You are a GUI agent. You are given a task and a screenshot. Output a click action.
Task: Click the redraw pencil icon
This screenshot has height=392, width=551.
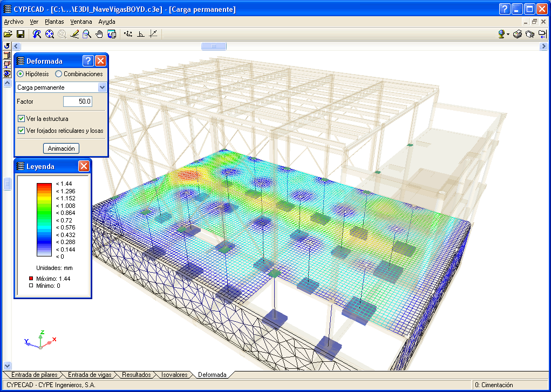click(x=74, y=34)
